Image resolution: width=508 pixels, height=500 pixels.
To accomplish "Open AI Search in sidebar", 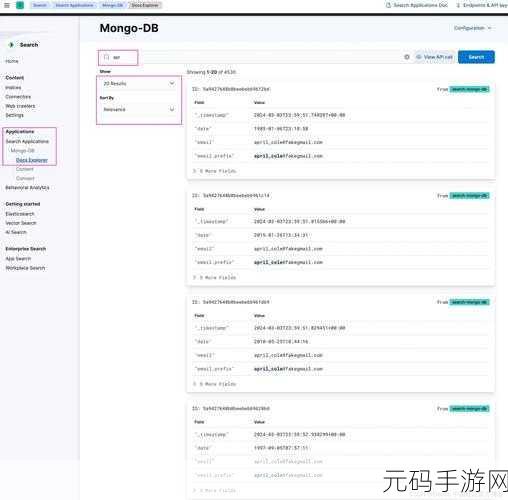I will (16, 232).
